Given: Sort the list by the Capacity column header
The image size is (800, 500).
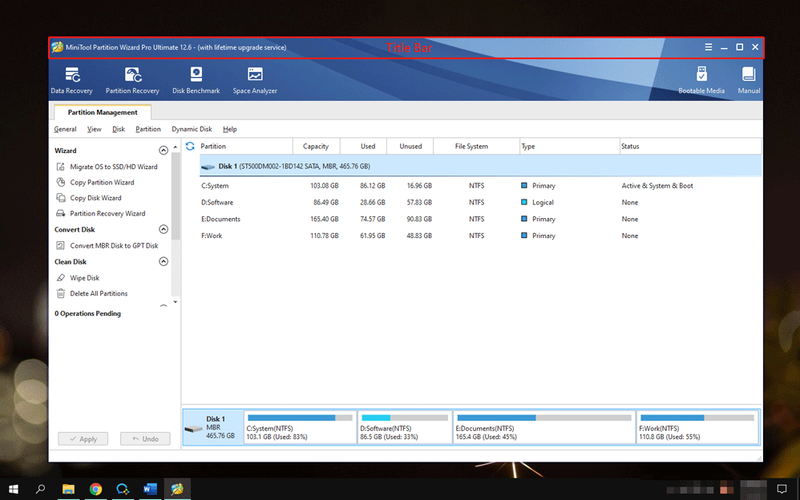Looking at the screenshot, I should click(x=316, y=146).
